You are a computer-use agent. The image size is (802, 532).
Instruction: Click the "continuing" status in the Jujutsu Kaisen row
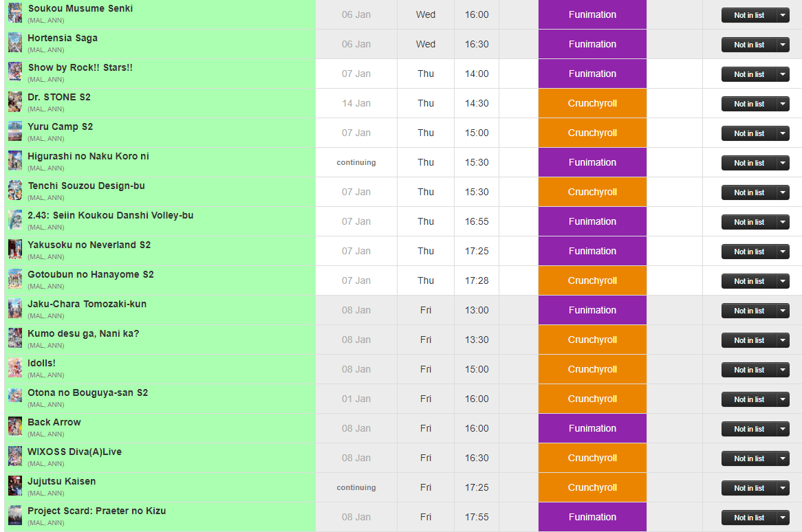click(x=356, y=487)
